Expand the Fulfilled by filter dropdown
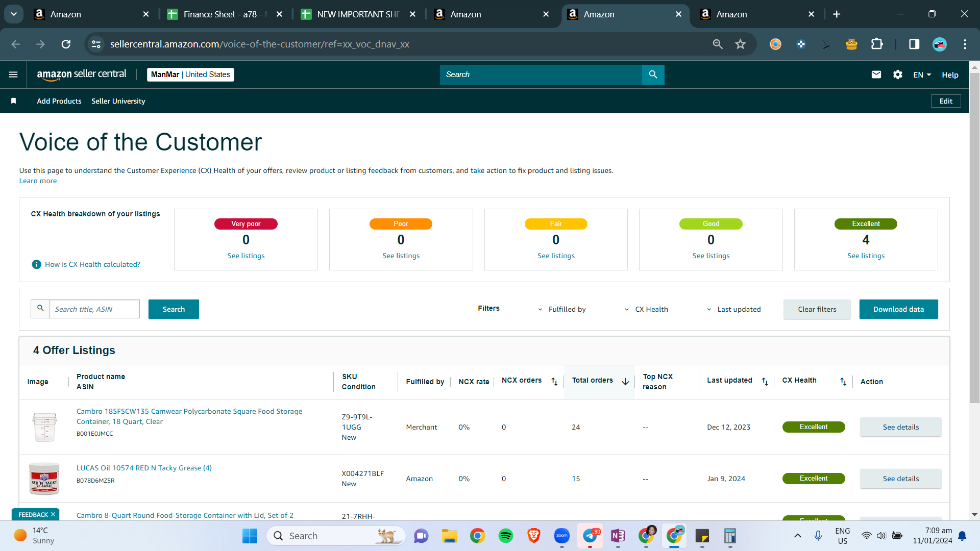The image size is (980, 551). click(x=562, y=309)
